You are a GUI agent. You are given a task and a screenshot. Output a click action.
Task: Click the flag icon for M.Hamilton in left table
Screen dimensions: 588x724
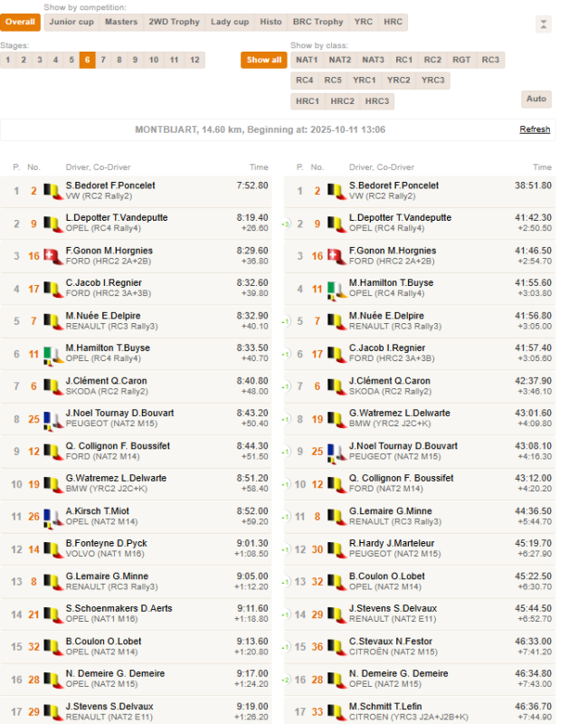52,354
